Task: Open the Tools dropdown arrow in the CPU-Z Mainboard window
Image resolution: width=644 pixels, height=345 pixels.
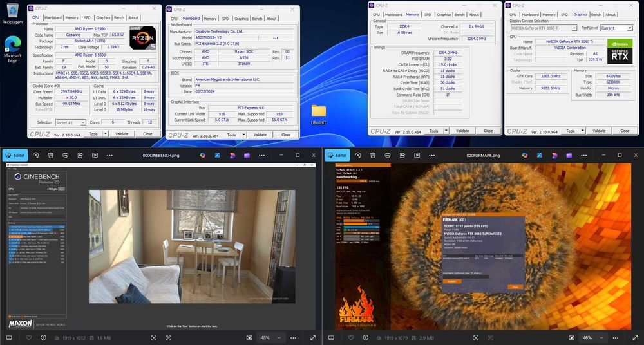Action: tap(243, 135)
